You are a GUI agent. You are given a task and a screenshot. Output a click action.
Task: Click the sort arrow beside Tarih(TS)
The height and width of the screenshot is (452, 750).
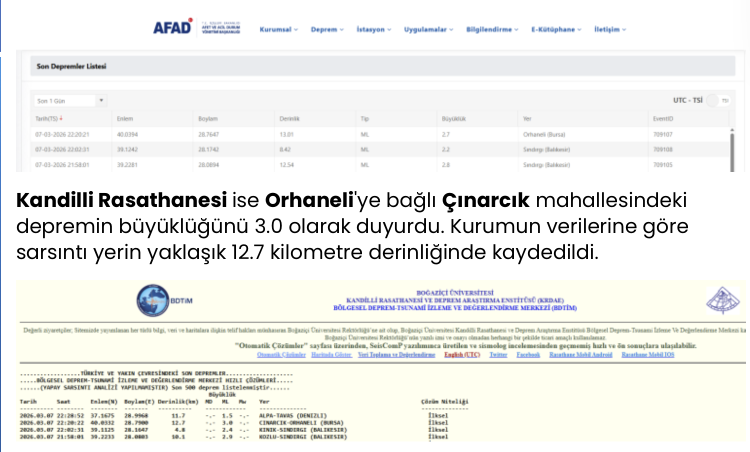pos(63,118)
